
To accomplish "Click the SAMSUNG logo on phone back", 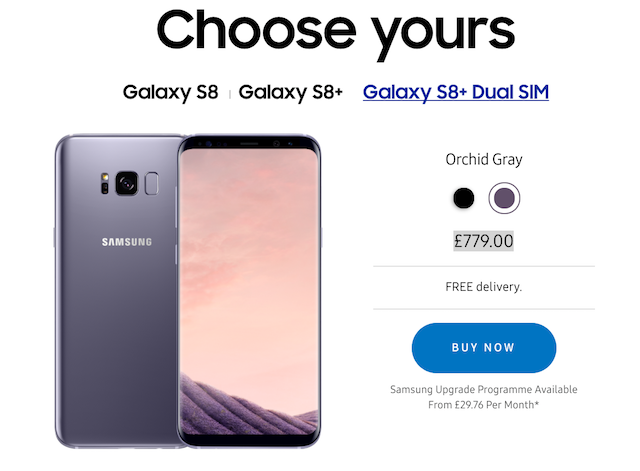I will 127,242.
